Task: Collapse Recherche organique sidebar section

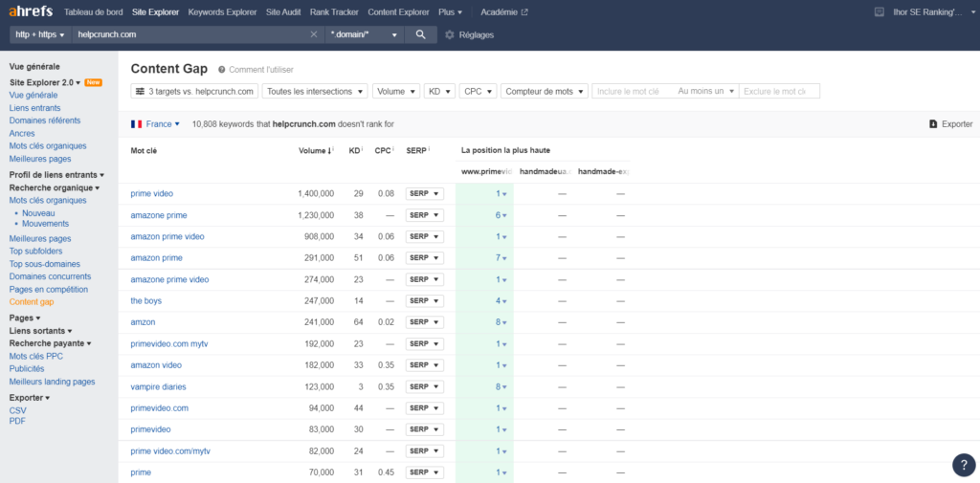Action: pos(55,187)
